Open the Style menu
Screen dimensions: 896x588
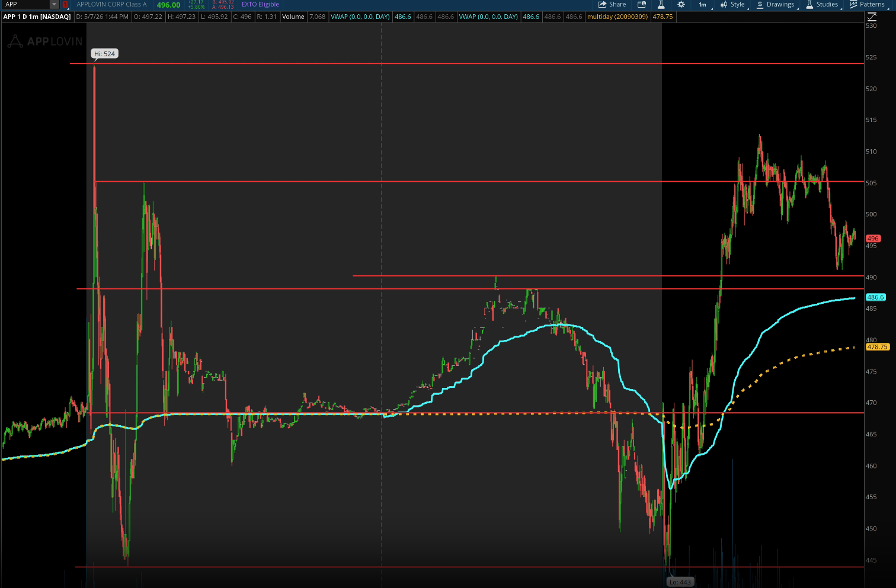tap(733, 4)
